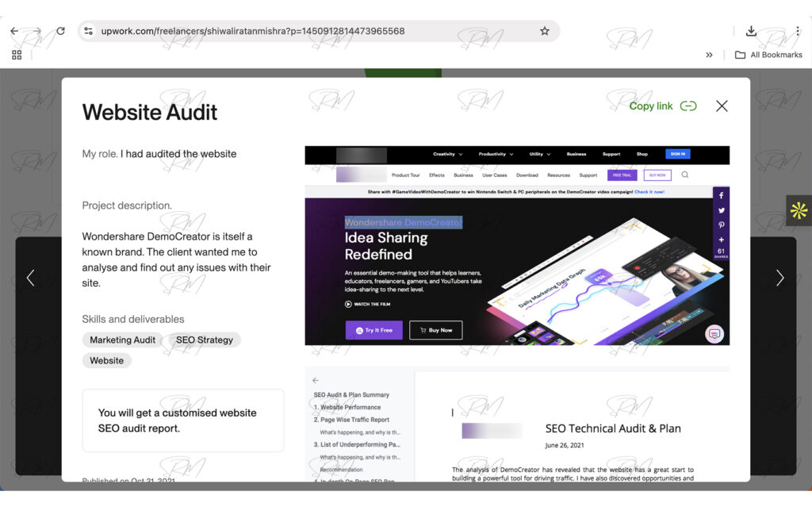Screen dimensions: 812x507
Task: Select the Website skill tag
Action: [x=107, y=361]
